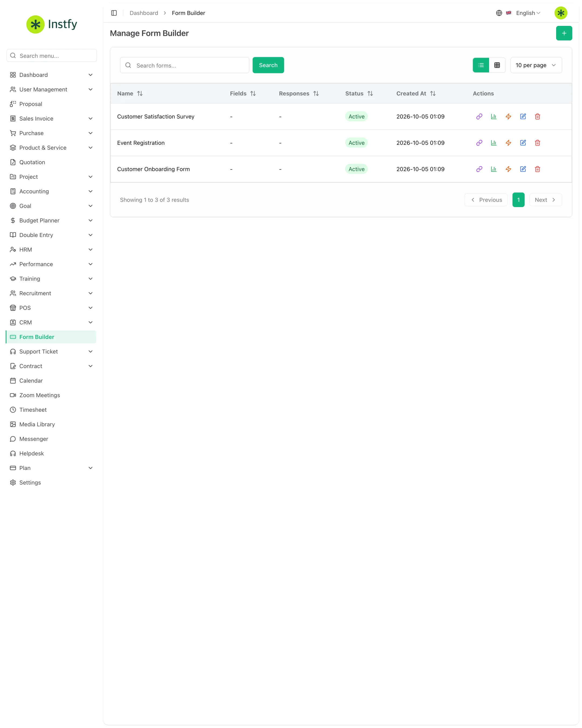Delete the Event Registration form
The height and width of the screenshot is (728, 582).
[x=538, y=143]
